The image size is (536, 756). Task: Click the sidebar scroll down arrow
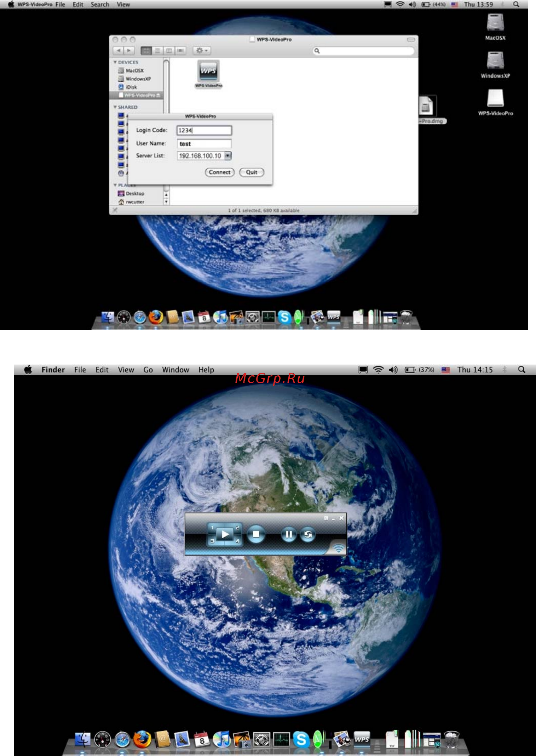pyautogui.click(x=166, y=201)
